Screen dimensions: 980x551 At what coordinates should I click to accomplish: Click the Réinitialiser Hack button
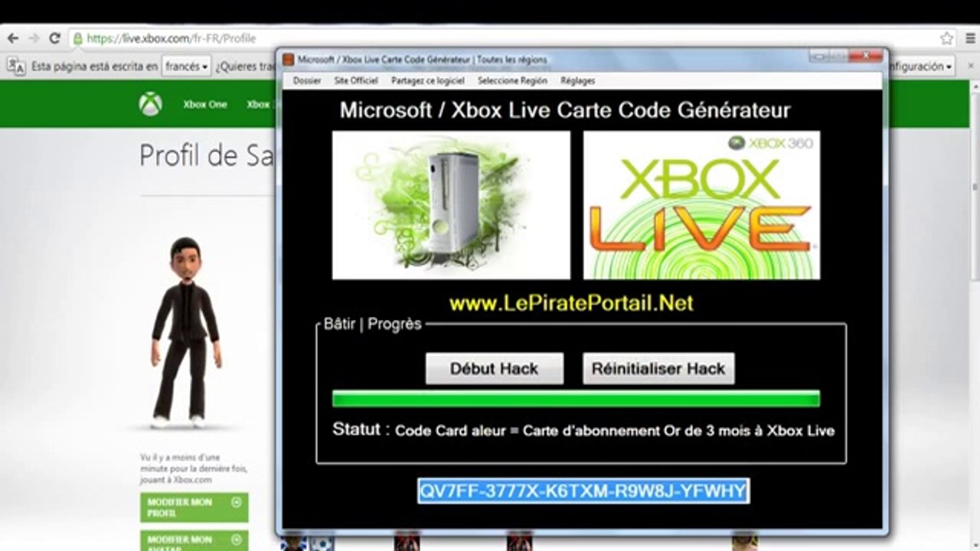point(658,368)
